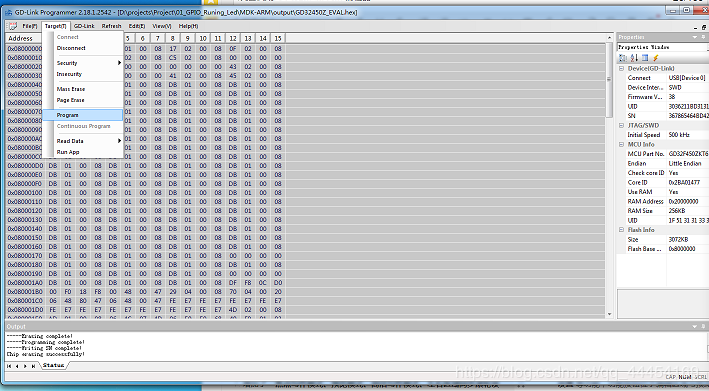Collapse the JTAG/SWD property group
The height and width of the screenshot is (391, 709).
pos(621,125)
